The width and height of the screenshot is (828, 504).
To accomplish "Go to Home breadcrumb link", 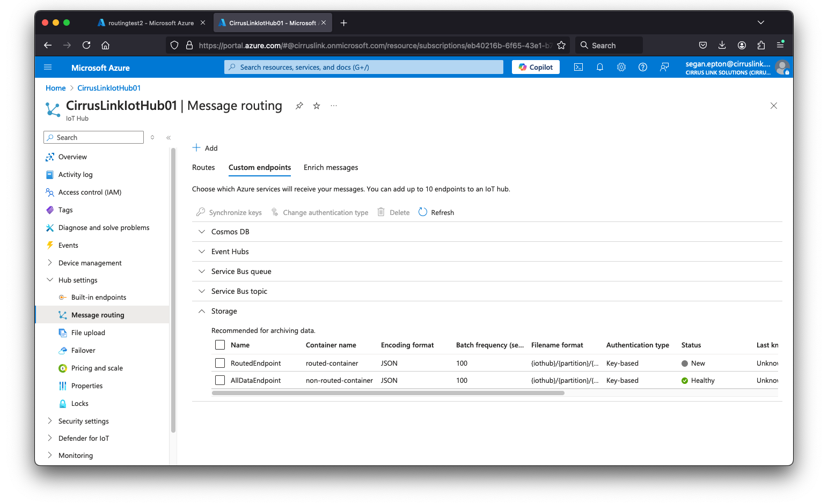I will (55, 88).
